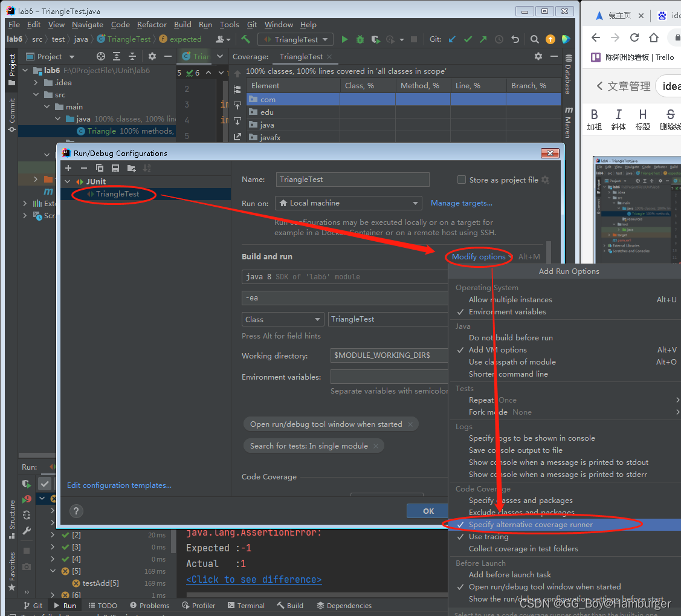Confirm dialog with OK button

coord(428,511)
